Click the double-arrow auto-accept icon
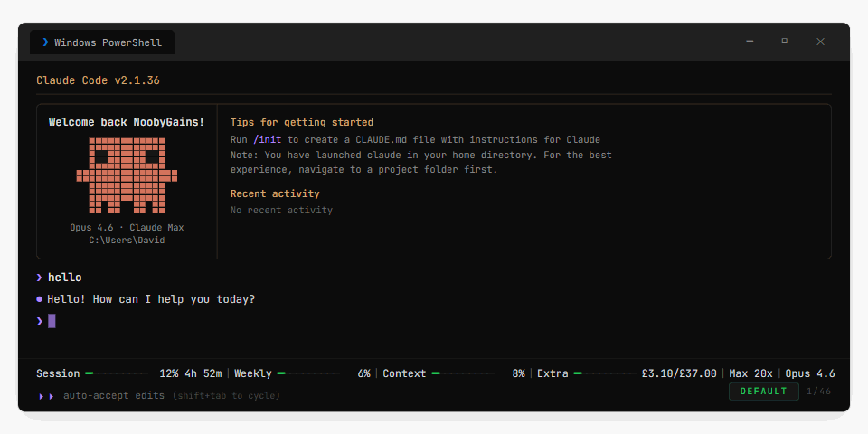The height and width of the screenshot is (434, 868). click(x=46, y=396)
